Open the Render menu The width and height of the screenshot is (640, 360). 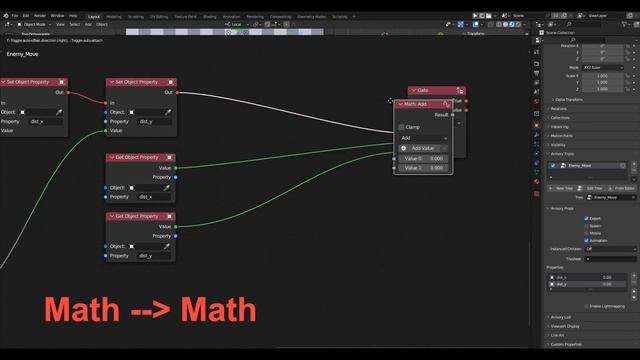(x=40, y=16)
